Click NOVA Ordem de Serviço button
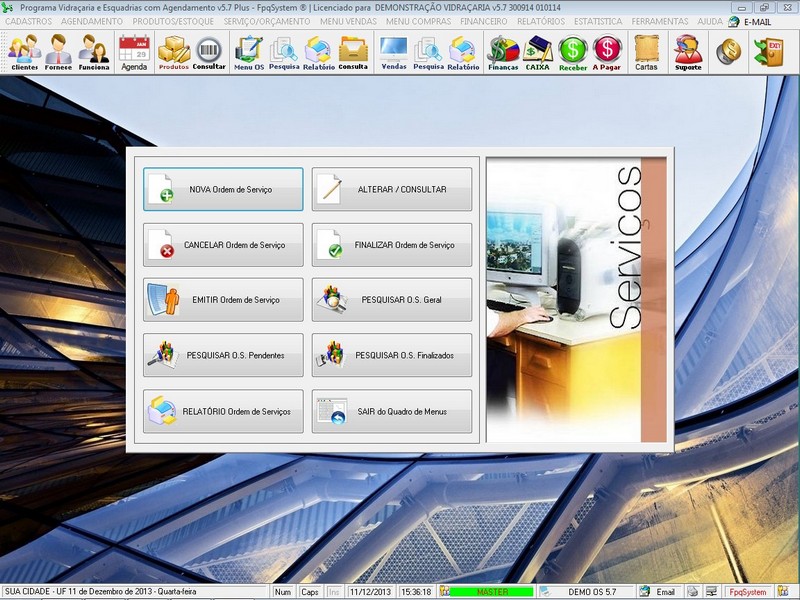Screen dimensions: 800x600 (223, 189)
